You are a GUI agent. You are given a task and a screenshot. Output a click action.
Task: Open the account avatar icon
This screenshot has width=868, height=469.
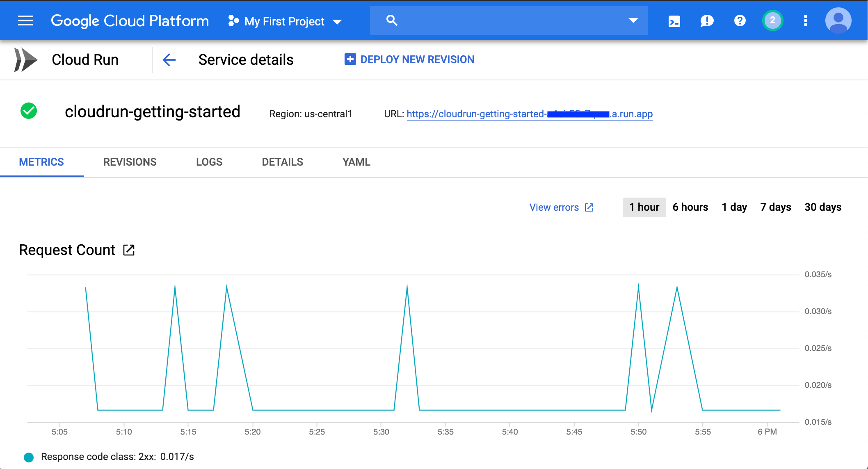[838, 20]
